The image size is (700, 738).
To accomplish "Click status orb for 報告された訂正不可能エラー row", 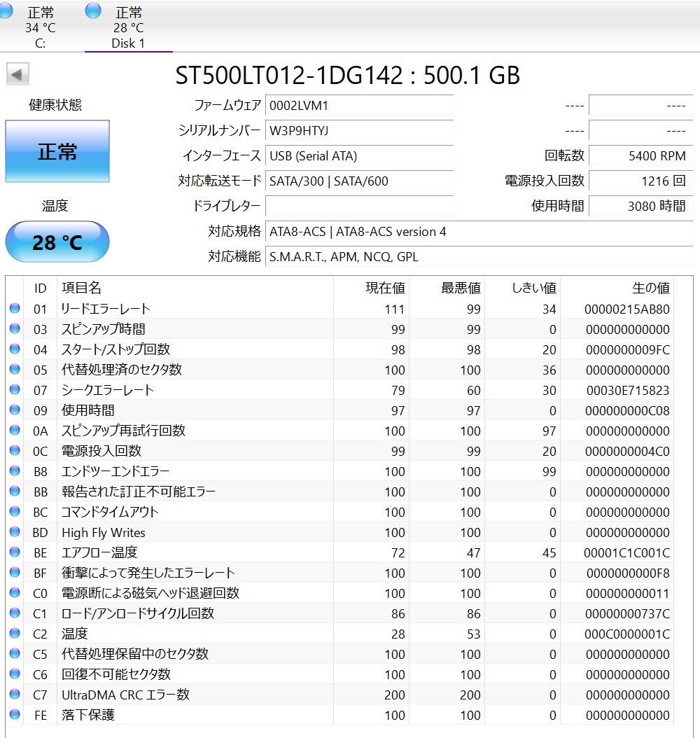I will (x=15, y=490).
